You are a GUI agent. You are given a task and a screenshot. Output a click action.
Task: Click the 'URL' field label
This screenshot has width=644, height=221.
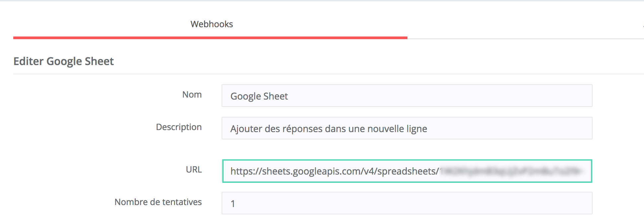pyautogui.click(x=194, y=170)
